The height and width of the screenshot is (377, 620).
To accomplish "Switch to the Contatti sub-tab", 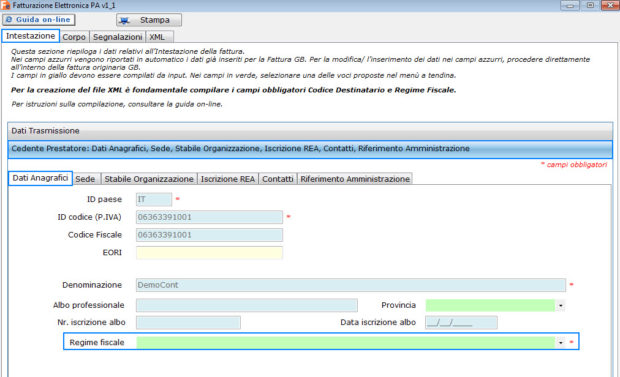I will pyautogui.click(x=278, y=179).
